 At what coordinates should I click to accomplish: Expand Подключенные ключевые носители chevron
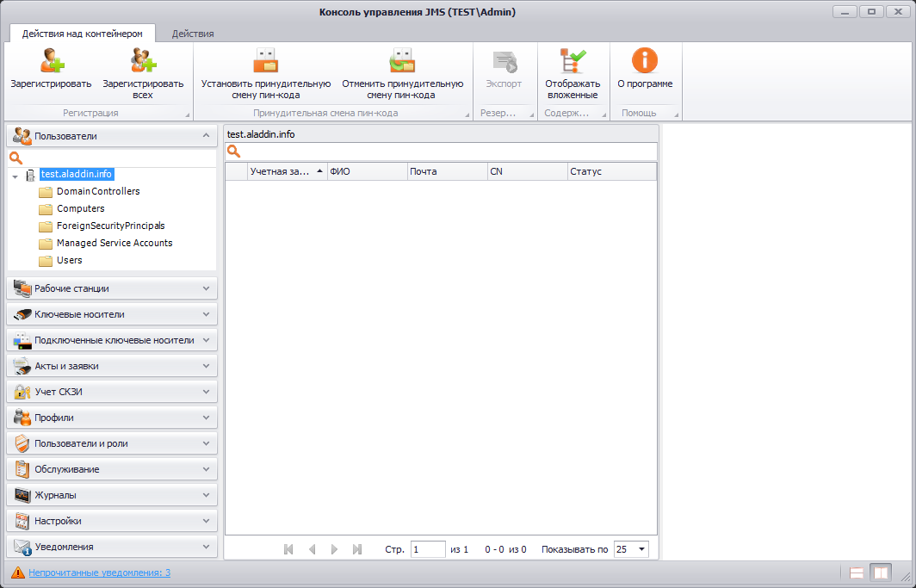point(207,340)
